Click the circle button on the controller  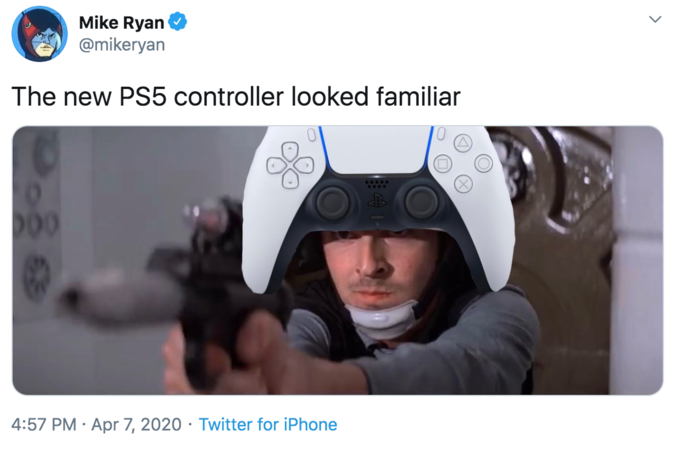click(484, 164)
